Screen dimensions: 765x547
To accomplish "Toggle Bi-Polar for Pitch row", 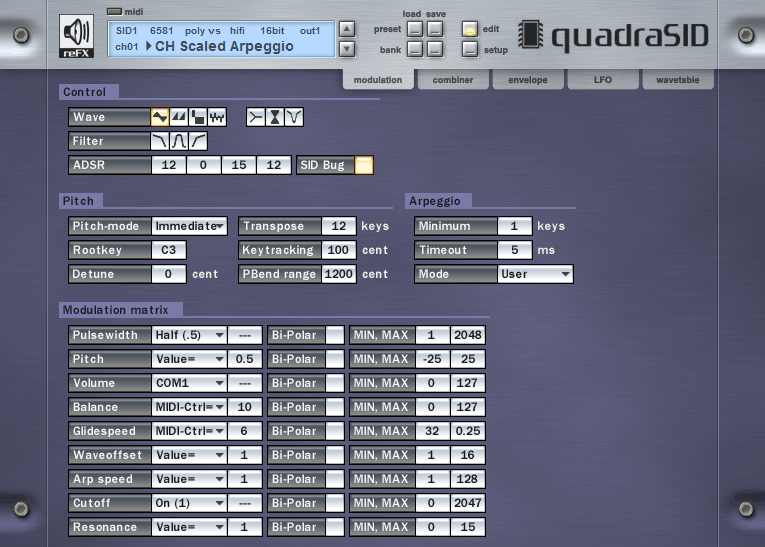I will pos(335,359).
